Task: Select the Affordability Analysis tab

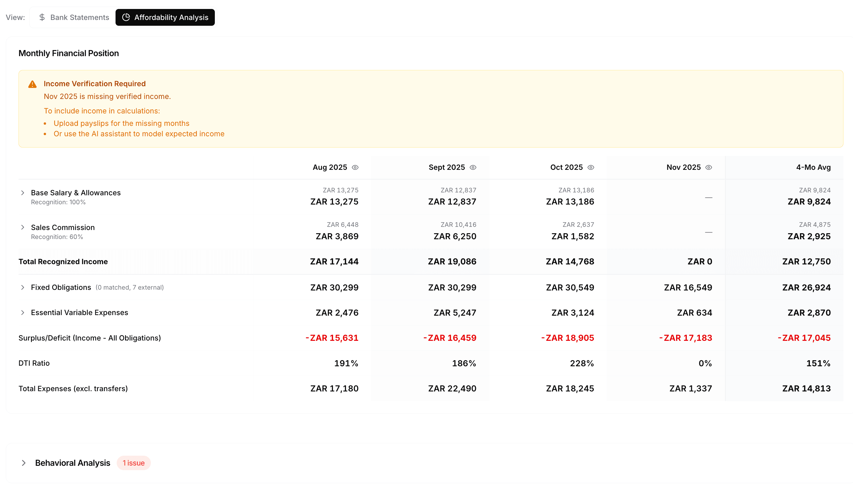Action: point(165,17)
